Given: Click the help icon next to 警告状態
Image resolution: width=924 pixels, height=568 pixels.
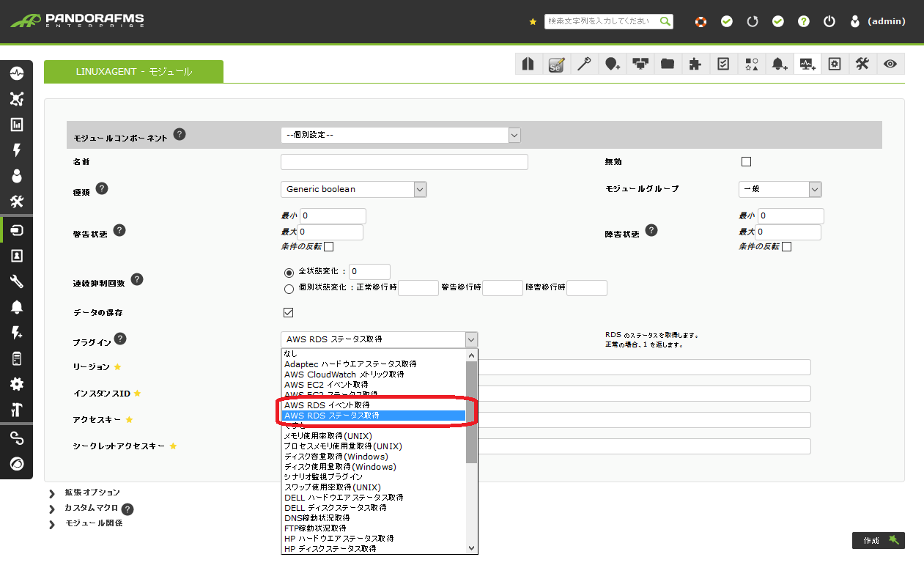Looking at the screenshot, I should 119,230.
